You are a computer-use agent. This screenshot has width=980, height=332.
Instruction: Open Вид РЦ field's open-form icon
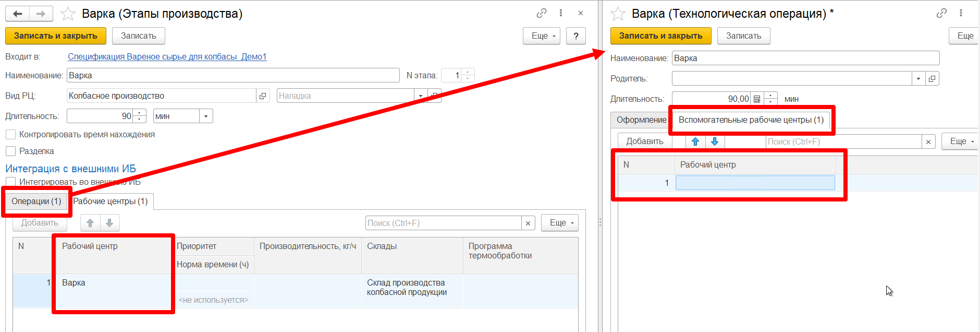pyautogui.click(x=263, y=96)
